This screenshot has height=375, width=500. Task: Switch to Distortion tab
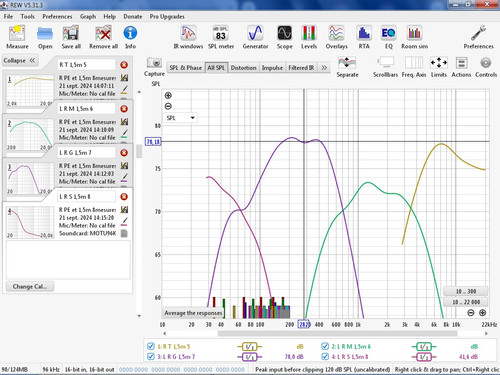pyautogui.click(x=243, y=68)
